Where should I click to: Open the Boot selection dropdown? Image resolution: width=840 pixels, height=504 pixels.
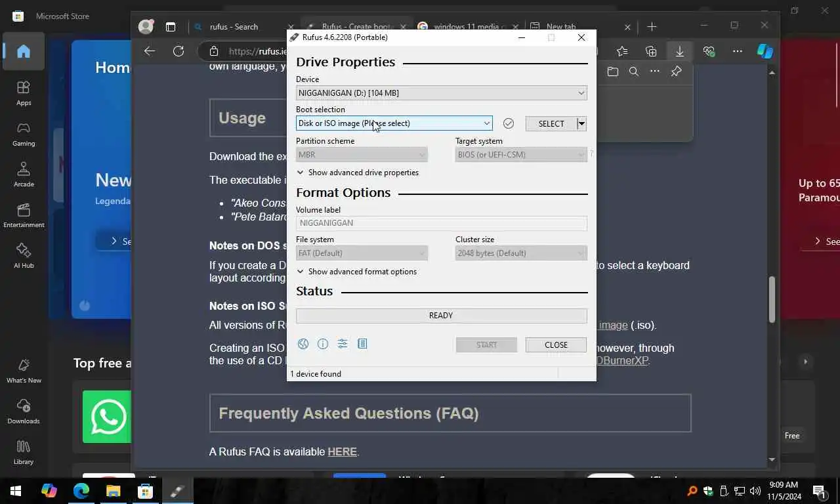[394, 123]
